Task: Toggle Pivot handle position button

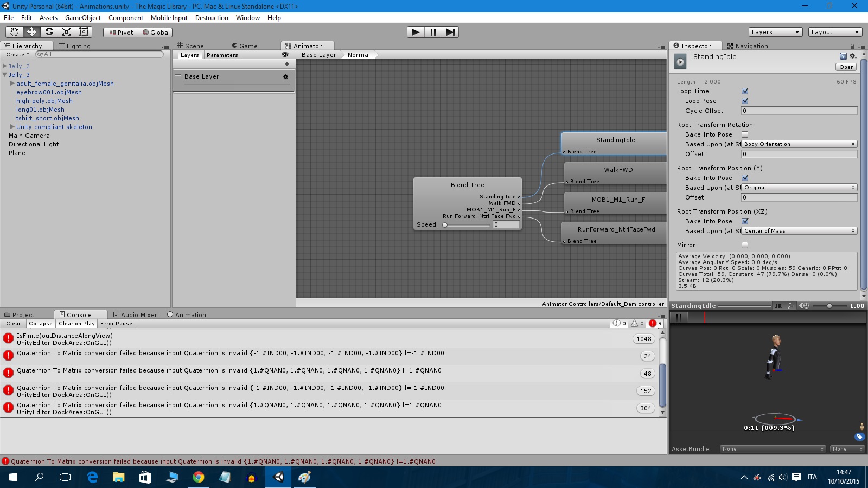Action: click(x=121, y=33)
